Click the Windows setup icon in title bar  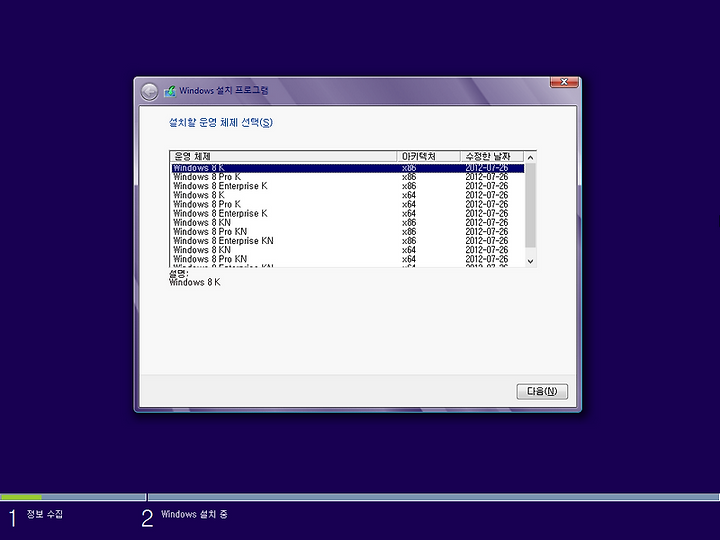pyautogui.click(x=170, y=91)
